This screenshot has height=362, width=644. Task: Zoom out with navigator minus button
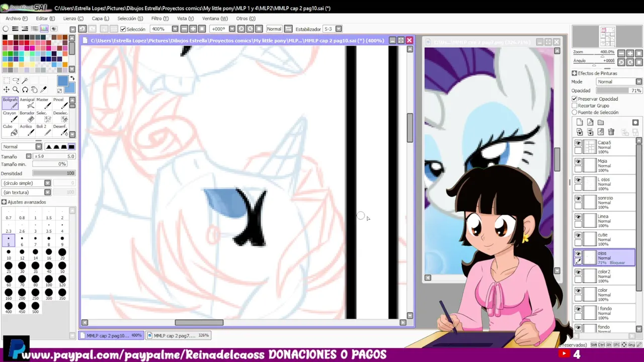click(x=621, y=53)
